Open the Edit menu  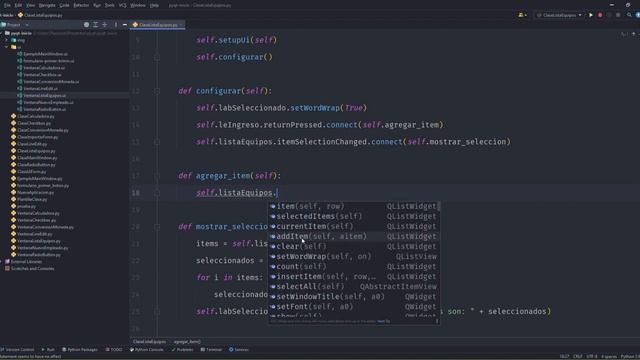[18, 5]
